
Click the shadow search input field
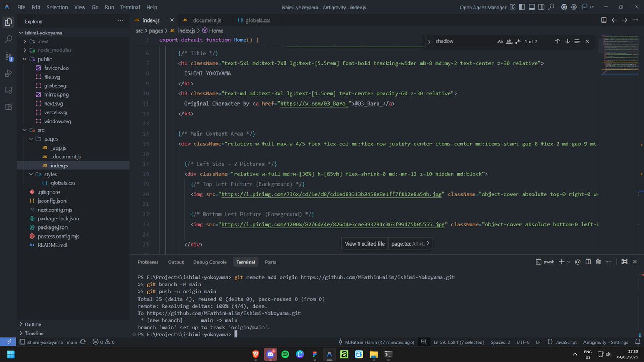(x=464, y=41)
